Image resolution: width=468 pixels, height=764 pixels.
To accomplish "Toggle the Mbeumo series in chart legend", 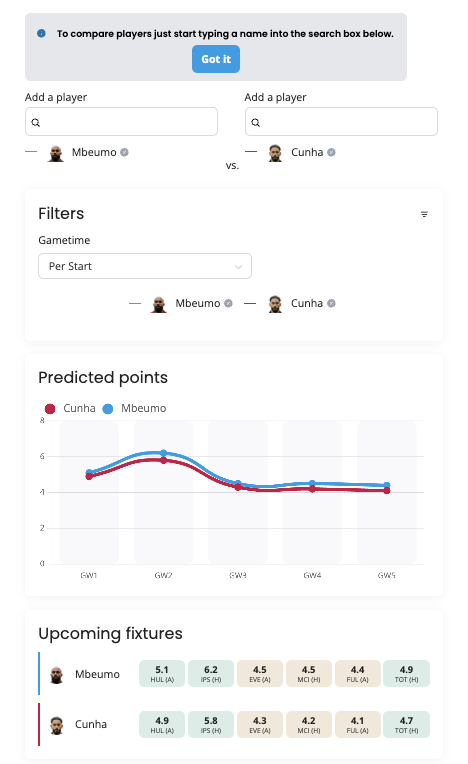I will (x=134, y=408).
